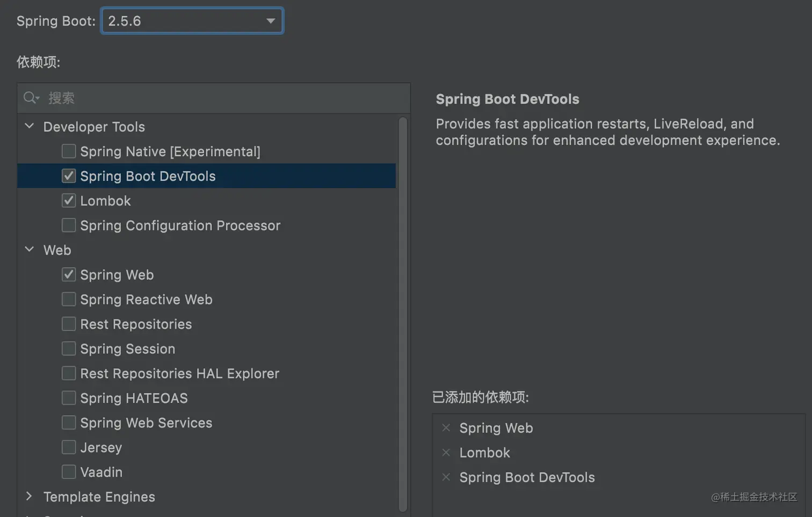The image size is (812, 517).
Task: Select the Spring Boot DevTools row label
Action: (148, 176)
